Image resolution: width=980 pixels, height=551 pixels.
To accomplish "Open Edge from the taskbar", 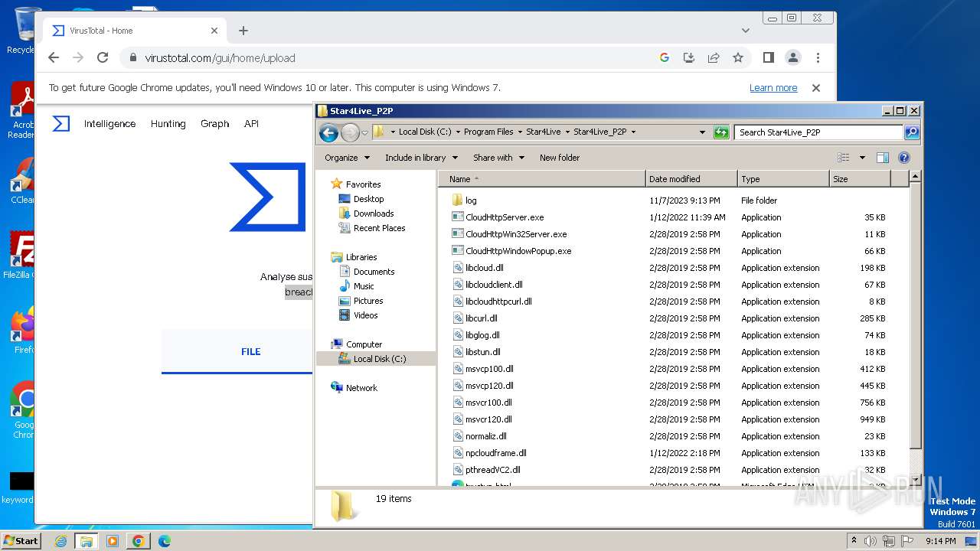I will click(x=164, y=541).
